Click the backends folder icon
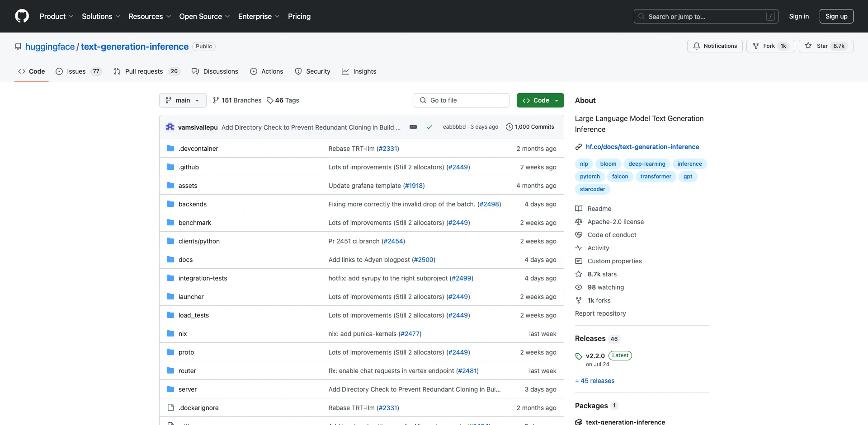868x425 pixels. pos(170,204)
